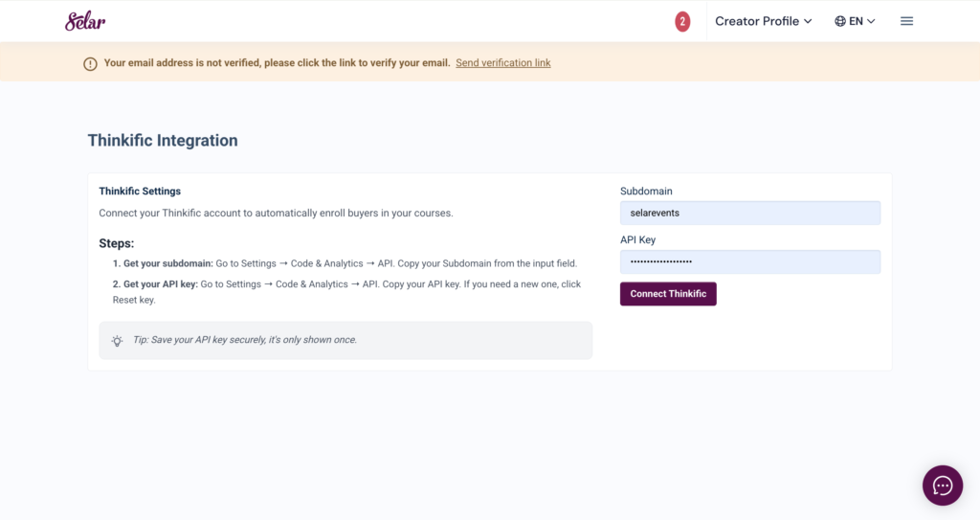The image size is (980, 520).
Task: Click the globe language icon
Action: pyautogui.click(x=840, y=21)
